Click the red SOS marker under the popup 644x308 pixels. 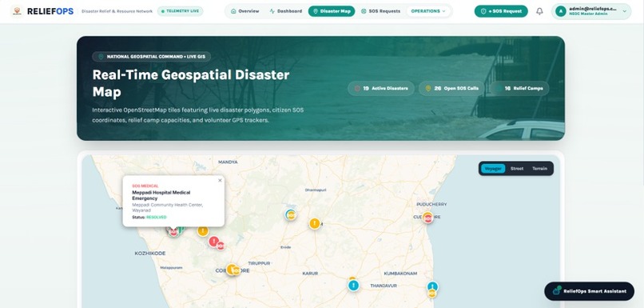(x=173, y=232)
